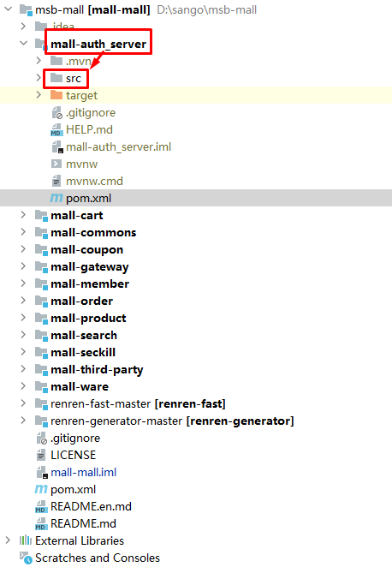Expand the src folder arrow
Viewport: 392px width, 573px height.
pyautogui.click(x=39, y=77)
